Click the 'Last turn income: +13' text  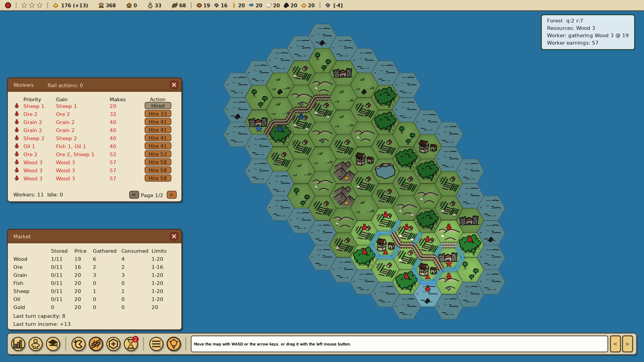pos(42,324)
